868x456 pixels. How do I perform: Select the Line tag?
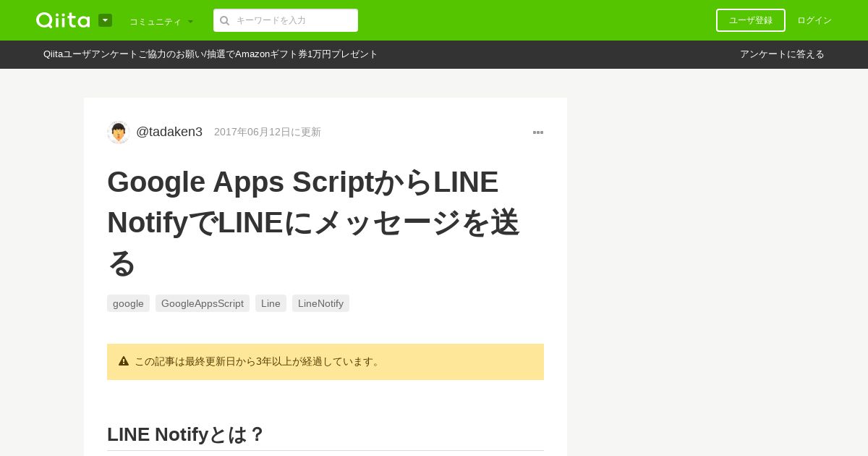pyautogui.click(x=271, y=303)
